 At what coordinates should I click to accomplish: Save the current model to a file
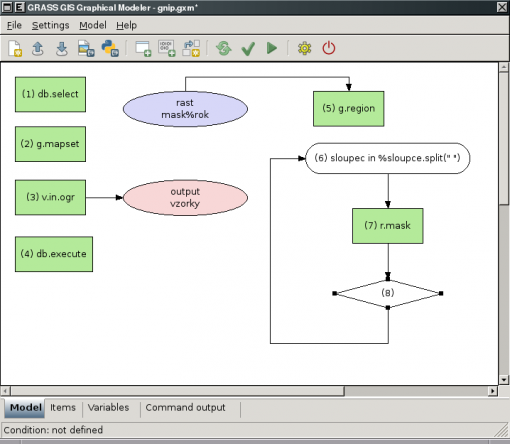pyautogui.click(x=62, y=49)
